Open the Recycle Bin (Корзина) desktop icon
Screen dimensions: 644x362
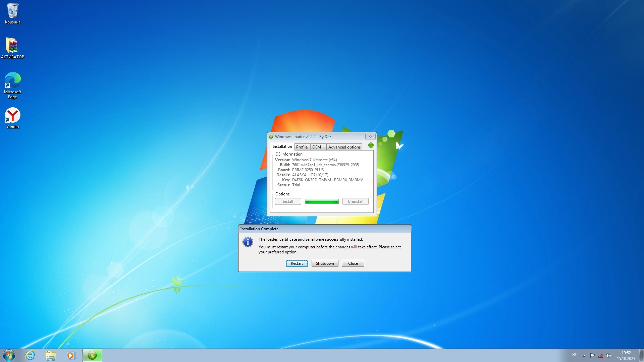(12, 13)
